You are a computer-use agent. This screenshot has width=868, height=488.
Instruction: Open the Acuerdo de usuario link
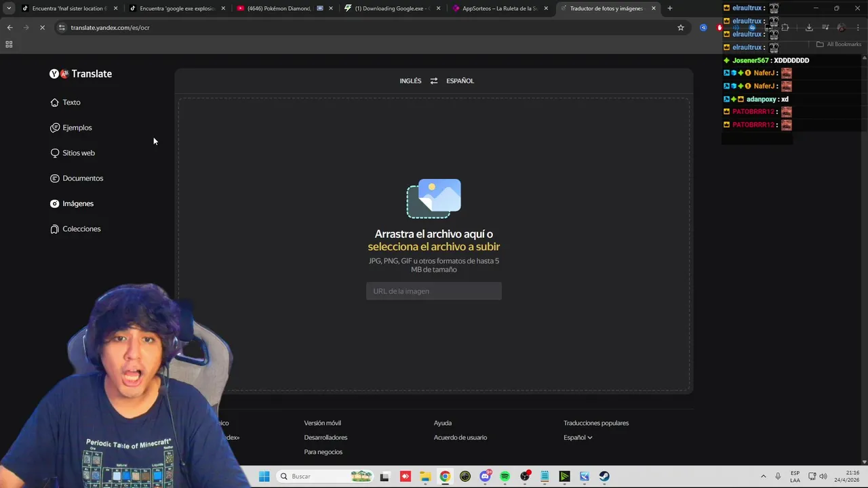point(460,438)
